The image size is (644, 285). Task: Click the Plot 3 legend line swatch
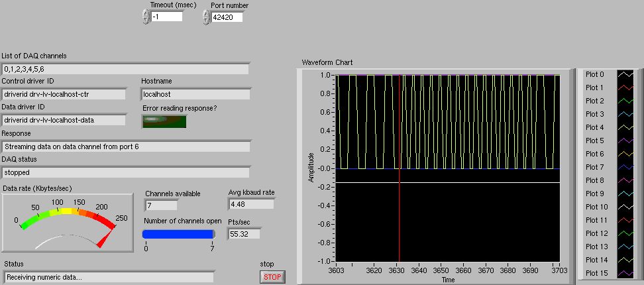[x=625, y=114]
